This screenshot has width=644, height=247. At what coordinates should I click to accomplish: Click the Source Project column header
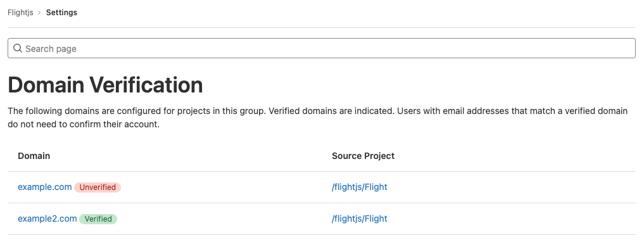(363, 156)
